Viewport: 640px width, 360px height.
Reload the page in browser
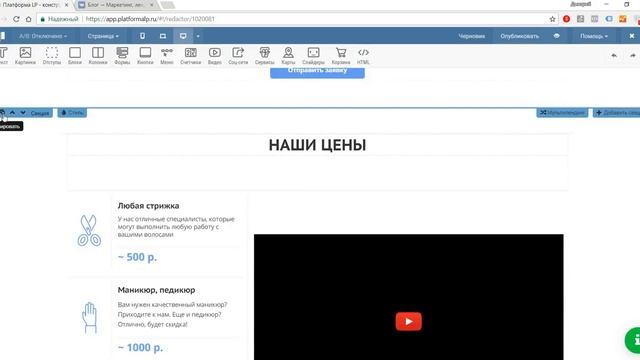[16, 19]
